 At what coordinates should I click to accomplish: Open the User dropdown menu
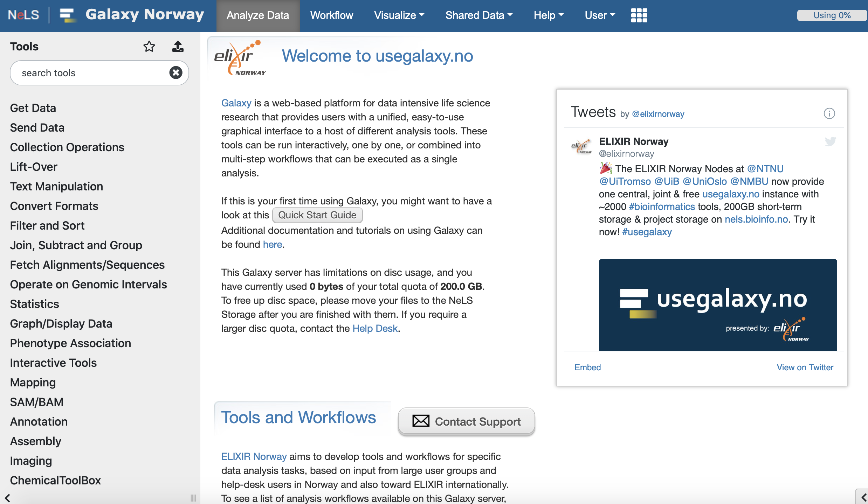pyautogui.click(x=600, y=15)
